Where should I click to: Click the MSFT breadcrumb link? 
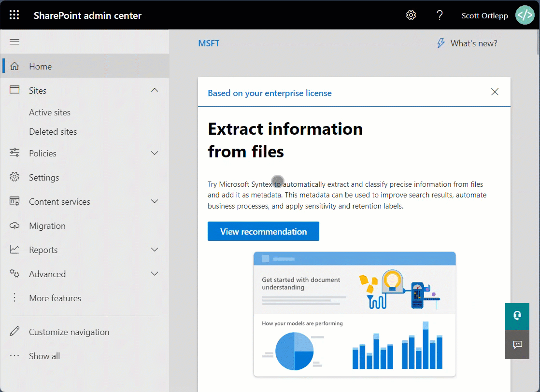[x=209, y=43]
